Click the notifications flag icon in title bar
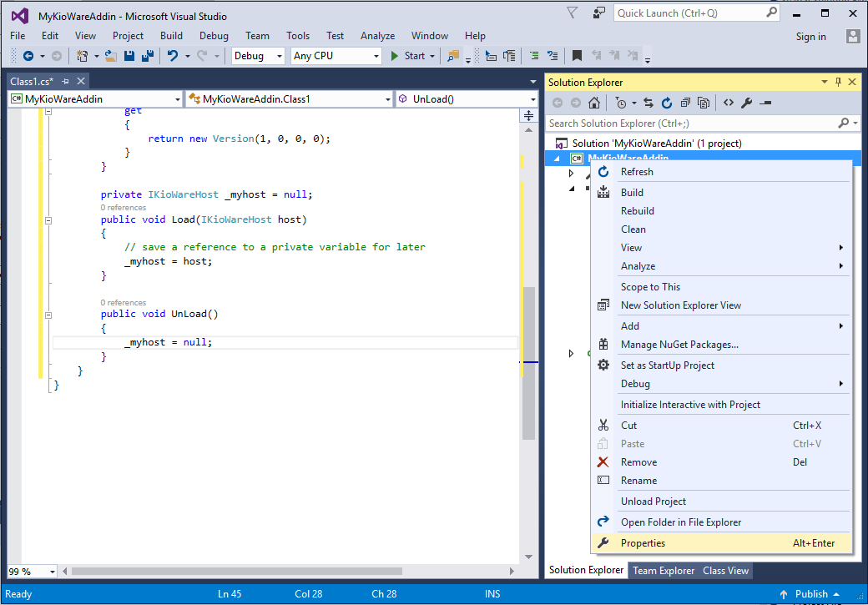Screen dimensions: 868x605 tap(573, 13)
